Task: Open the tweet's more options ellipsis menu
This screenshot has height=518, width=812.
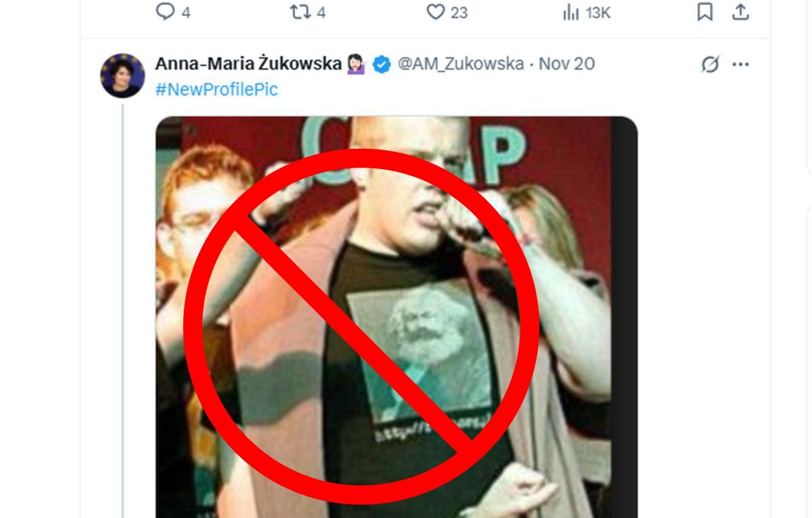Action: coord(740,63)
